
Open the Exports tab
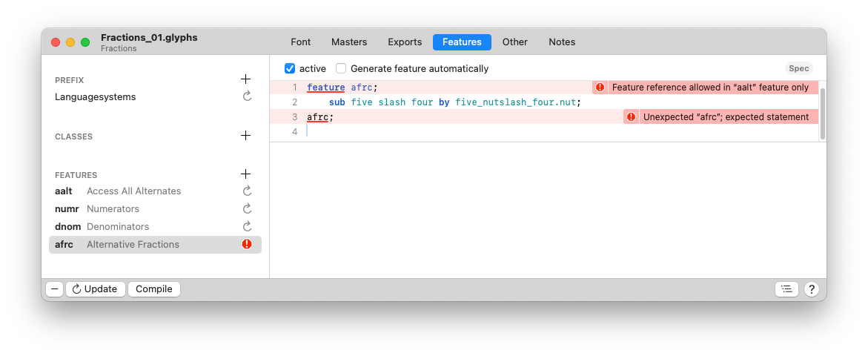point(405,42)
